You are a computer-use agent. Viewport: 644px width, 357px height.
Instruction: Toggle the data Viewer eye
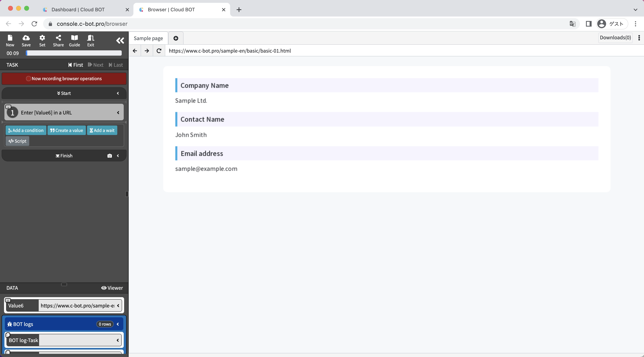(112, 288)
